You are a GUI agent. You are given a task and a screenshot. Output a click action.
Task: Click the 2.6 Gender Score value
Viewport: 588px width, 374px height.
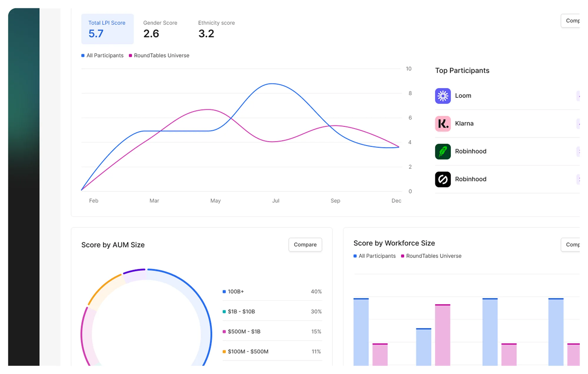coord(151,34)
